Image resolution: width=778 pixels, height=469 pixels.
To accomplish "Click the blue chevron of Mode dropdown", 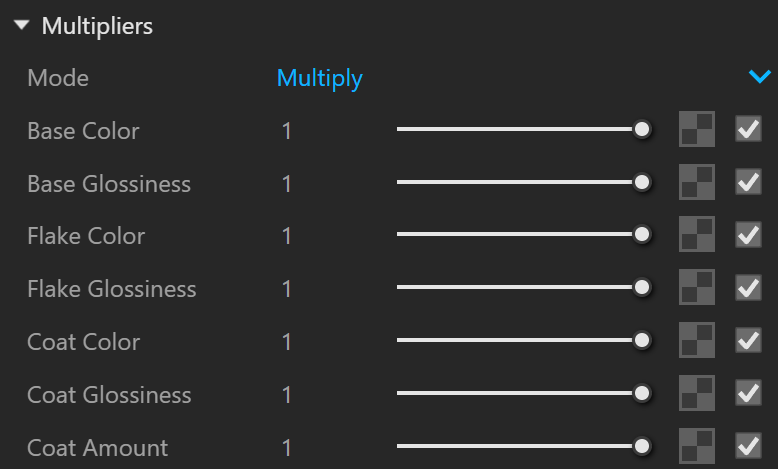I will coord(760,76).
